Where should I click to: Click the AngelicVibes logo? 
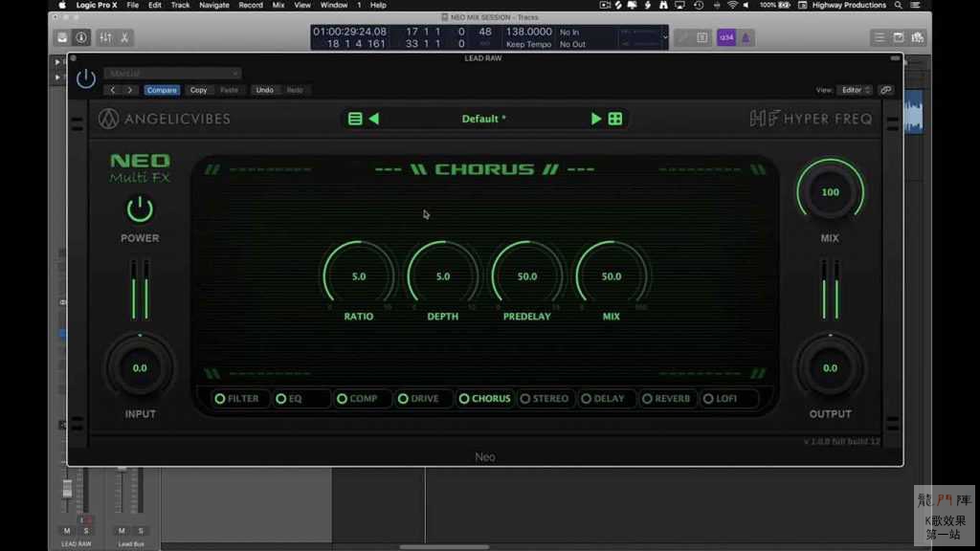tap(165, 119)
